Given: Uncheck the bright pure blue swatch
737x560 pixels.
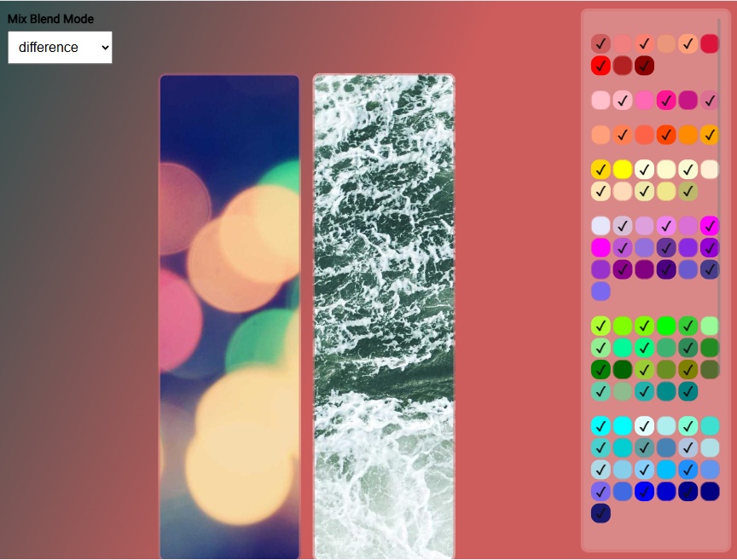Looking at the screenshot, I should click(644, 491).
